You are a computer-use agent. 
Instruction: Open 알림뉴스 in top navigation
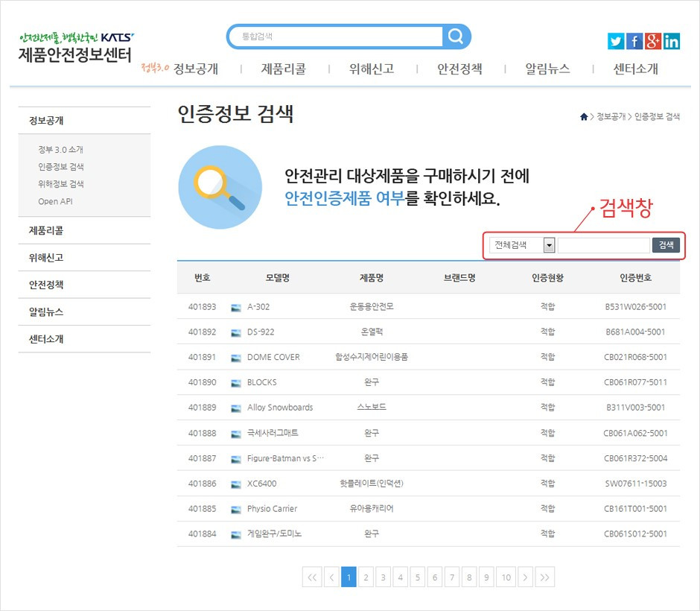547,69
